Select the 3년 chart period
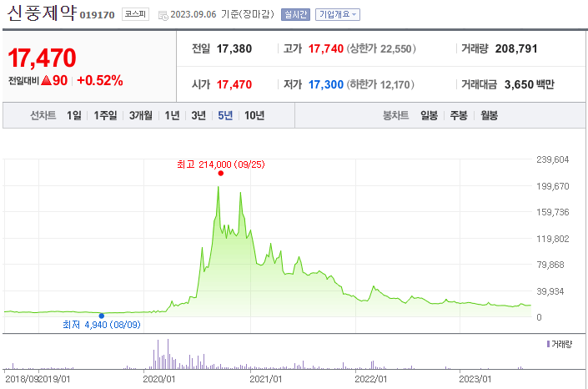This screenshot has height=389, width=588. [x=199, y=115]
